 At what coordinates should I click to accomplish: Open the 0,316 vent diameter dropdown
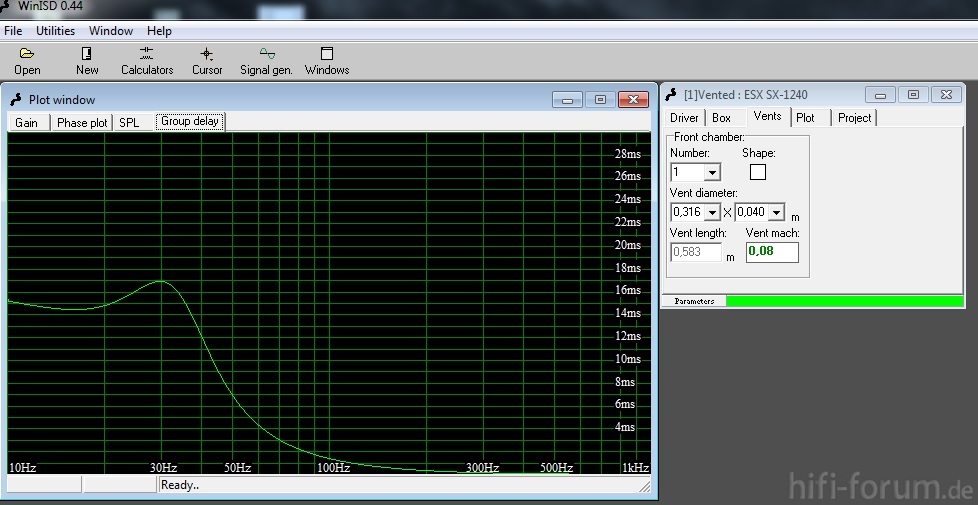[712, 212]
